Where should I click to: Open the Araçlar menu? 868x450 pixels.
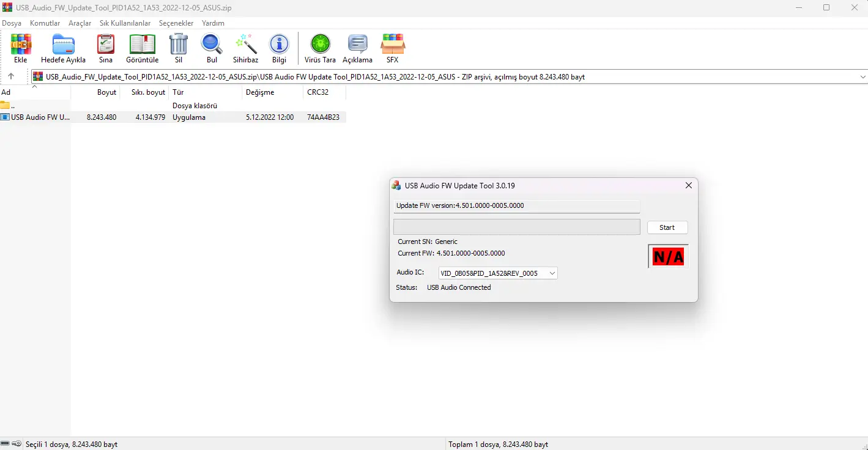80,23
